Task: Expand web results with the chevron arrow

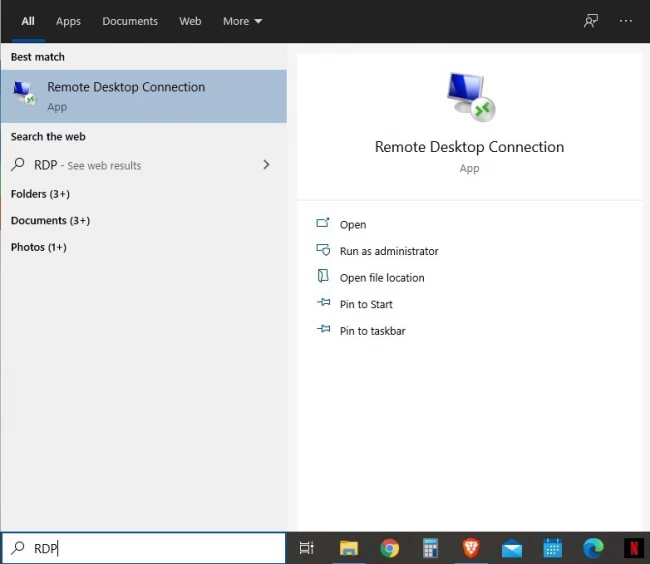Action: tap(266, 165)
